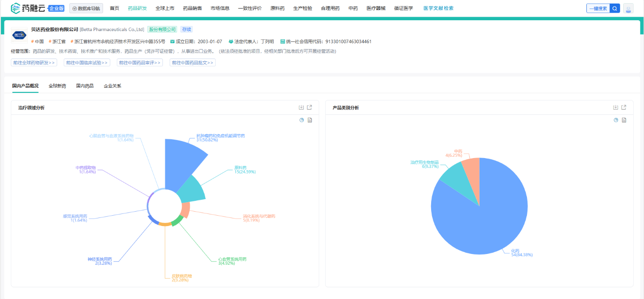This screenshot has width=644, height=299.
Task: Click the company name 贝达药业股份有限公司
Action: click(x=55, y=29)
